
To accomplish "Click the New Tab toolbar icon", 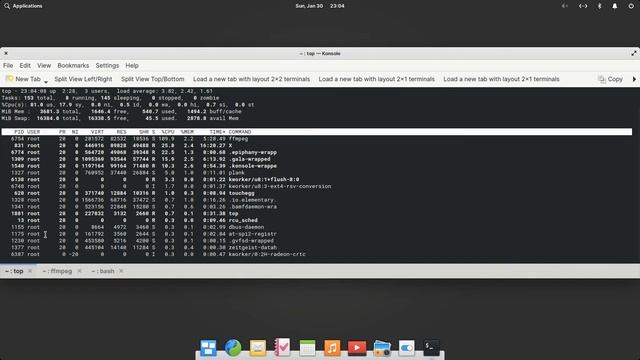I will click(9, 79).
